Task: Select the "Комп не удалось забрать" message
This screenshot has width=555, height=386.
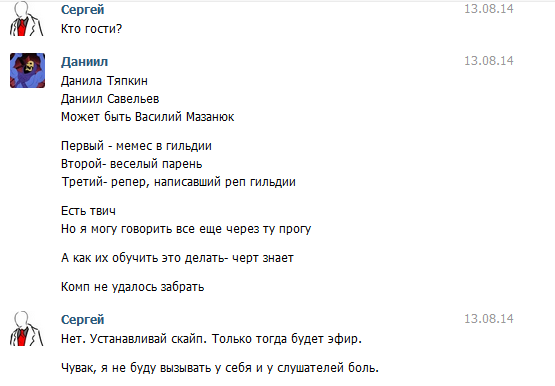Action: point(133,287)
